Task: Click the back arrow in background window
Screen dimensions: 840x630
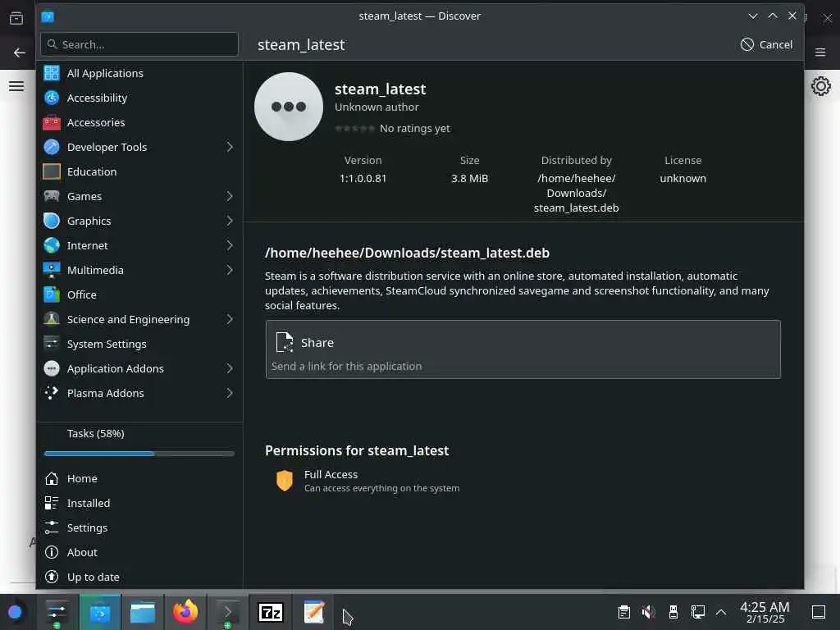Action: click(20, 52)
